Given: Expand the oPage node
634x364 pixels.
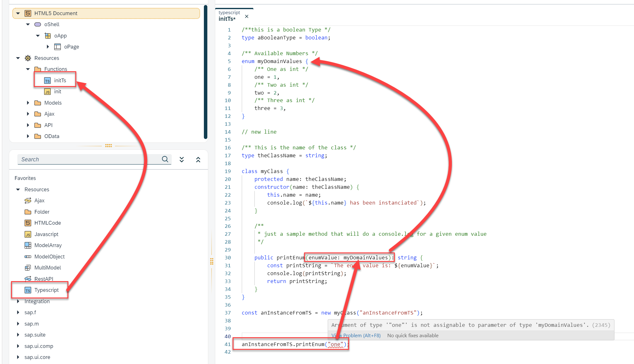Looking at the screenshot, I should tap(48, 47).
